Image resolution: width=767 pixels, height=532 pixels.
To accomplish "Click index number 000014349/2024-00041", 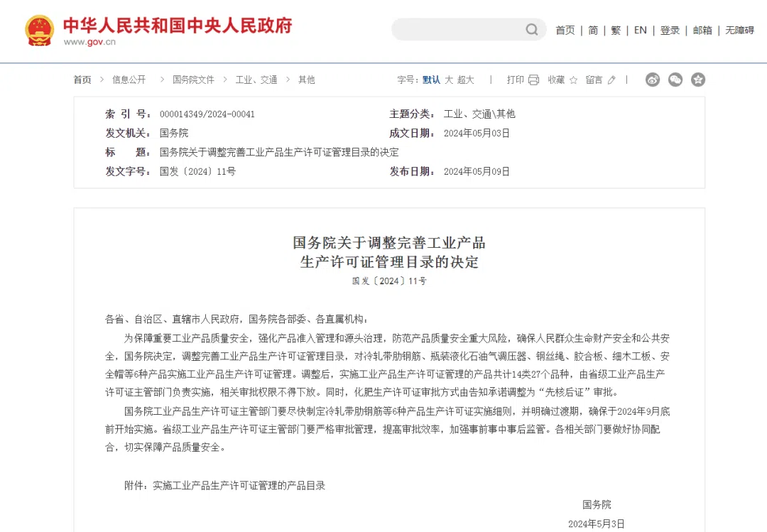I will [207, 114].
